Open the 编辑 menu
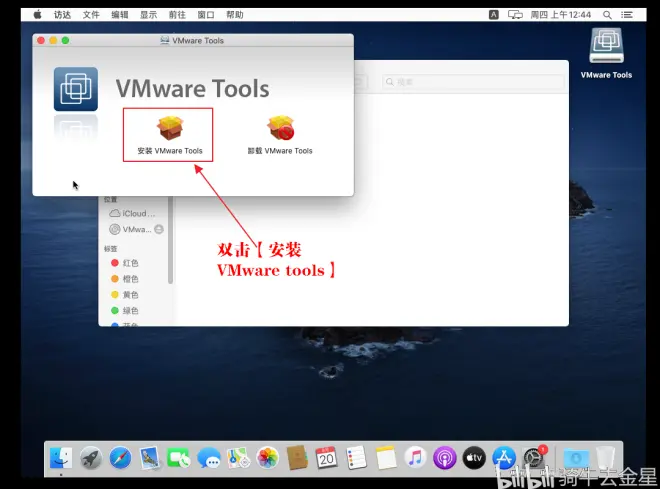This screenshot has width=660, height=489. coord(120,15)
